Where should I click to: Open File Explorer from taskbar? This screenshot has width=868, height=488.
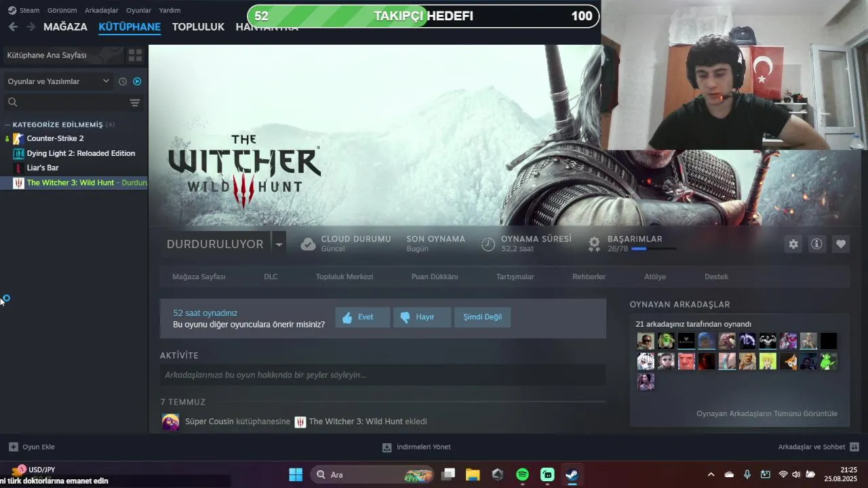point(473,474)
